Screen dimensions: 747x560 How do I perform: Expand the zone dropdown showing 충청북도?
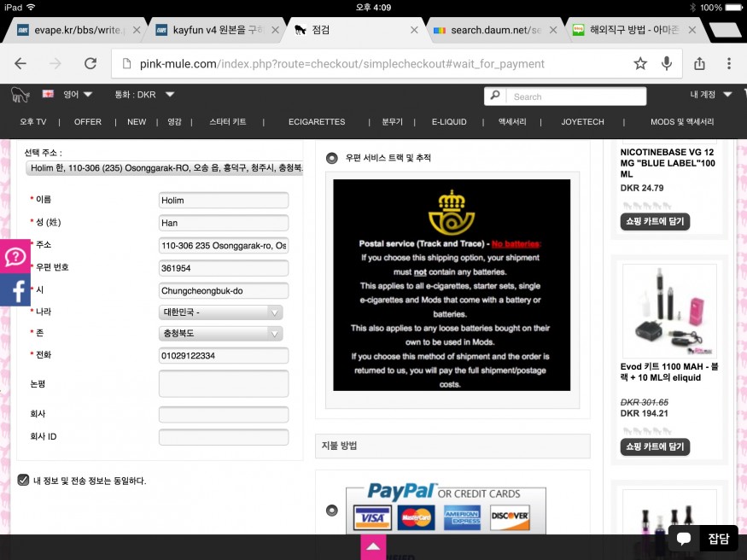click(221, 334)
